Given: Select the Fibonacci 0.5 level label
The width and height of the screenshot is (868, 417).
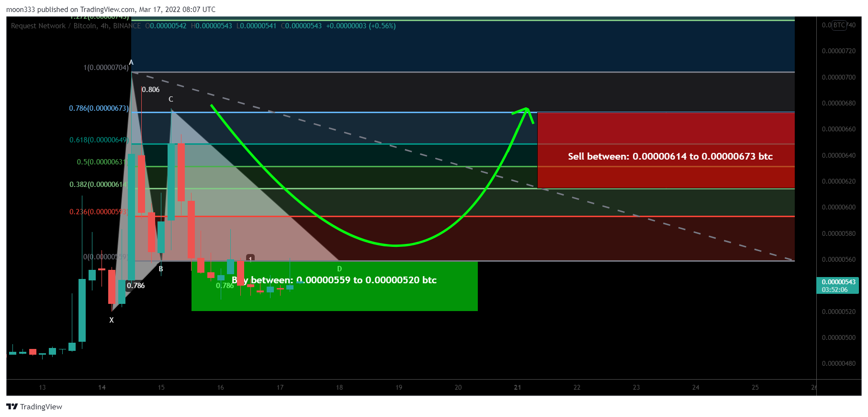Looking at the screenshot, I should click(102, 162).
